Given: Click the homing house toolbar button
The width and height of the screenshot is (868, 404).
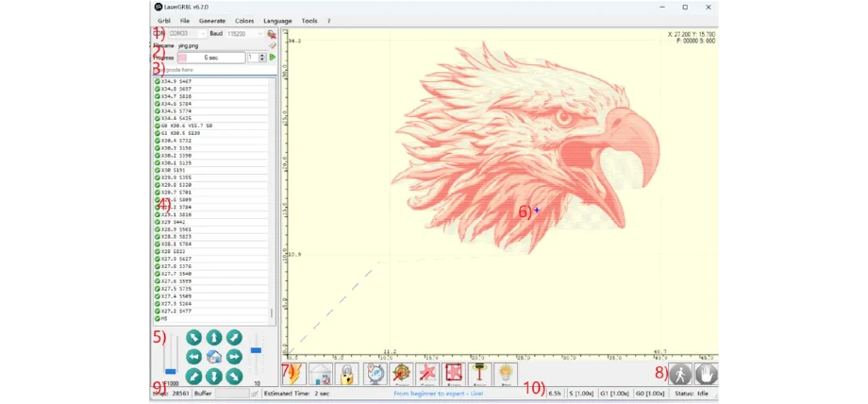Looking at the screenshot, I should point(321,374).
